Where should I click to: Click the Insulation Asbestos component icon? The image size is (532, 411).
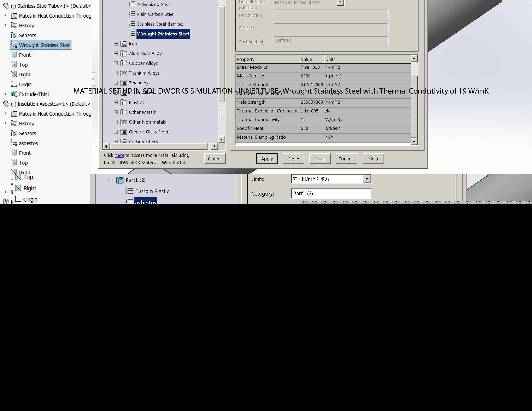(x=6, y=104)
